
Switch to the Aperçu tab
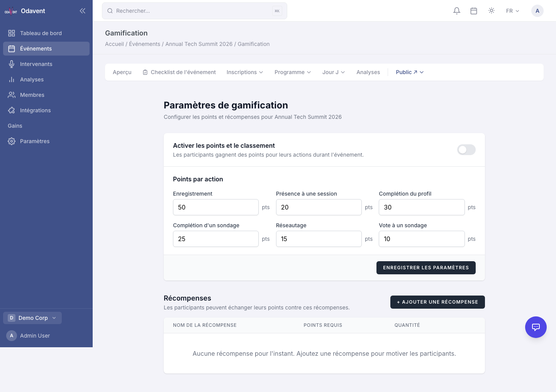point(122,72)
